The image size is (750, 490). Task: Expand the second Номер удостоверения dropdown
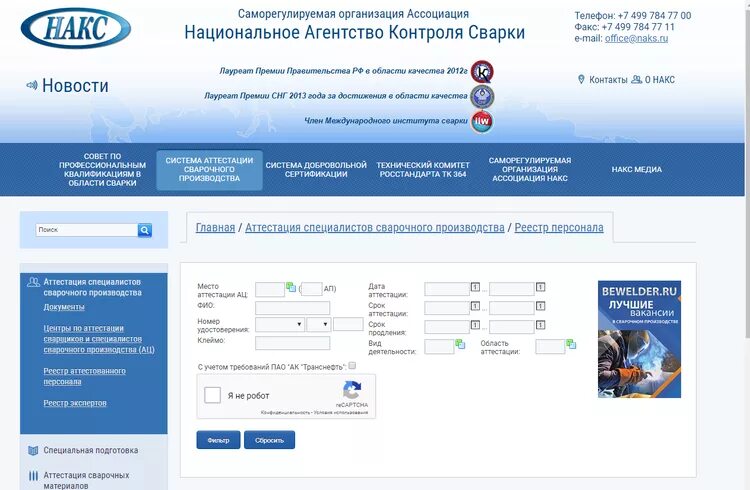pos(319,324)
